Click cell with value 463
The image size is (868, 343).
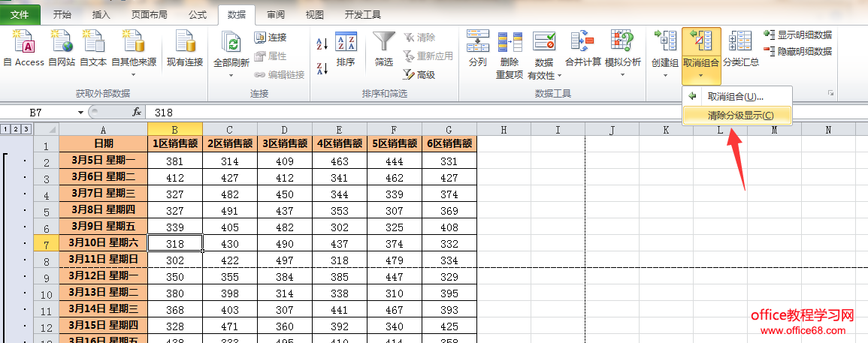coord(340,161)
